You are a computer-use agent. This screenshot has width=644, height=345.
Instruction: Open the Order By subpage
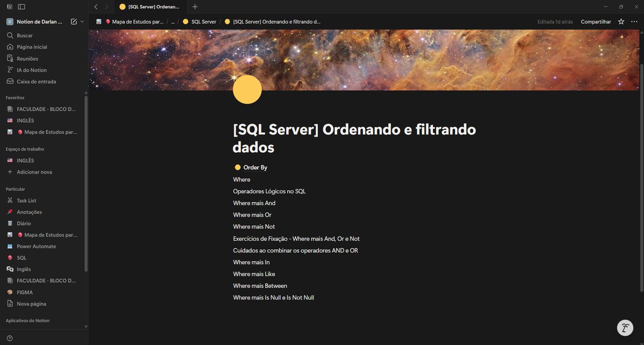251,167
